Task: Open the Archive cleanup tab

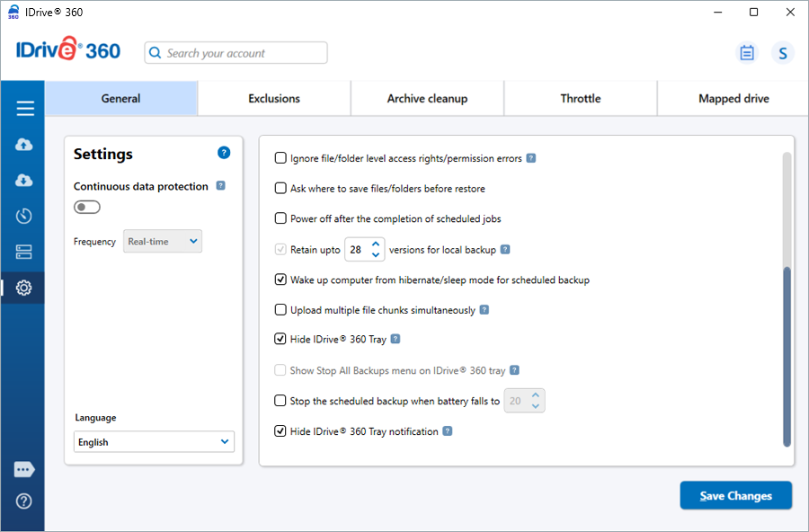Action: coord(427,99)
